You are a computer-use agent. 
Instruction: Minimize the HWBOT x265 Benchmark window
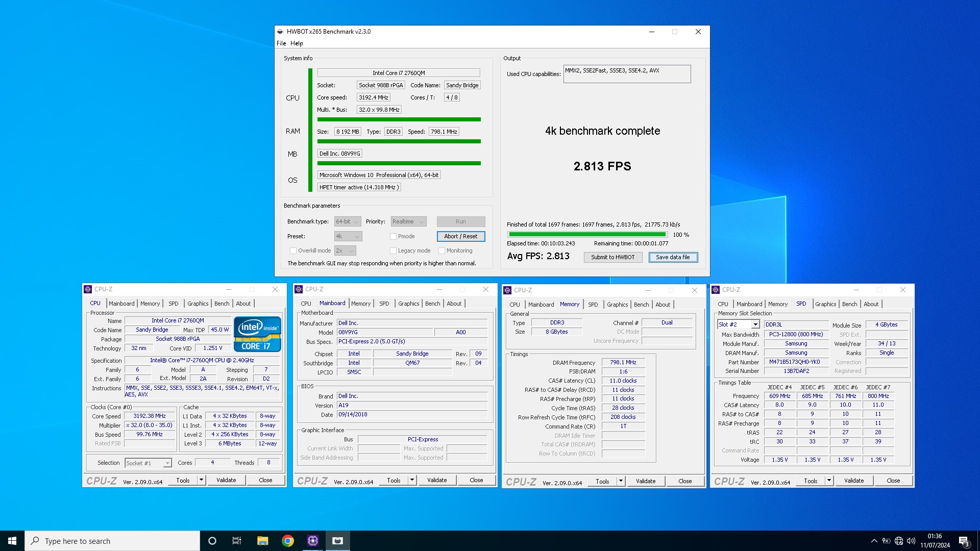pos(652,32)
